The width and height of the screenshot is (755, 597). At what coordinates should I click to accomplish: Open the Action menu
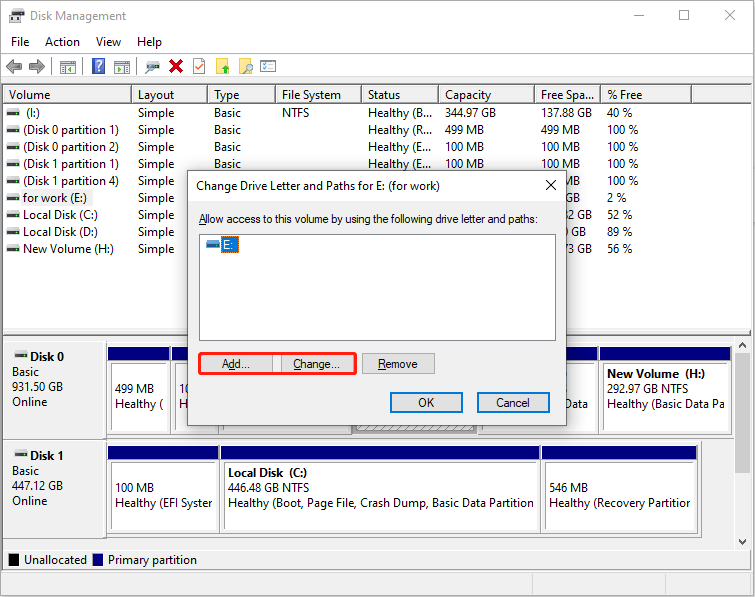[x=63, y=42]
